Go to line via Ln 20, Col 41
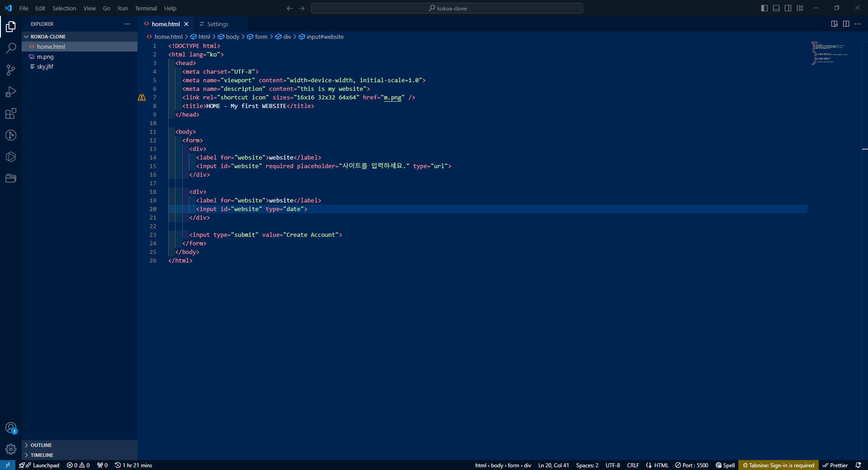 coord(553,465)
